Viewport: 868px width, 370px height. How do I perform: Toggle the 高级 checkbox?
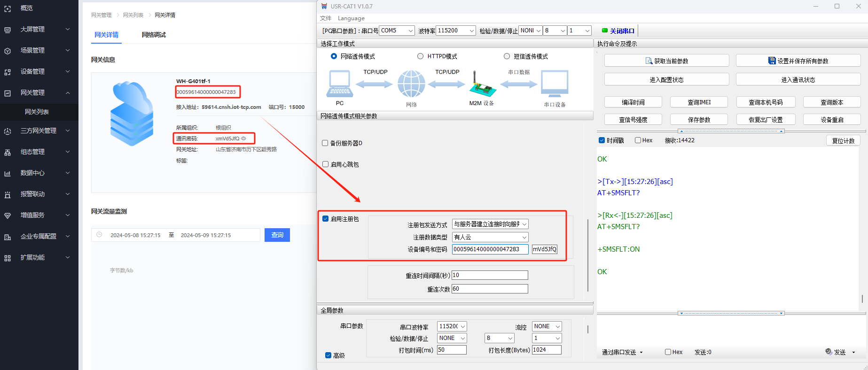328,355
